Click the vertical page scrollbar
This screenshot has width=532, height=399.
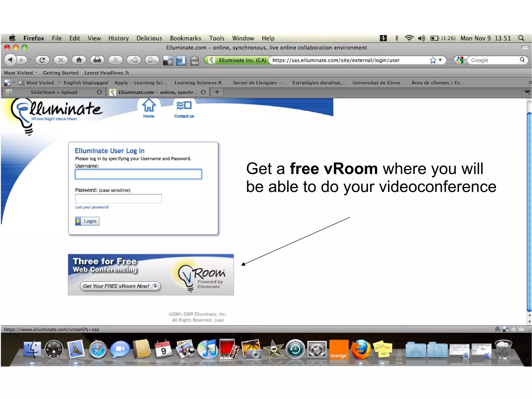pyautogui.click(x=529, y=208)
